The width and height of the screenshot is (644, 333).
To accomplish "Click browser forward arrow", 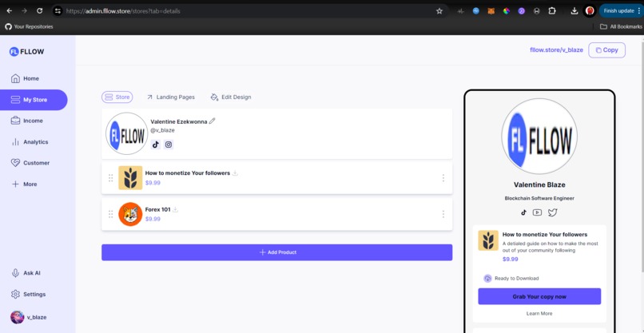I will click(x=24, y=10).
